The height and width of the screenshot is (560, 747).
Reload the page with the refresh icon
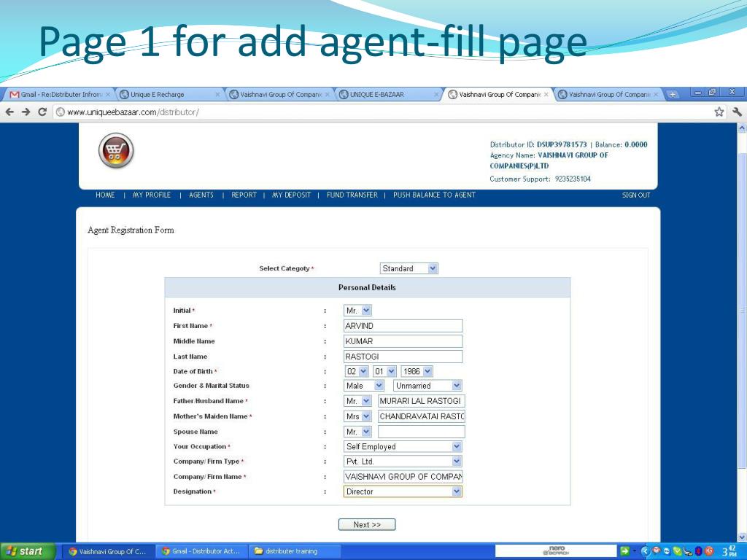[42, 112]
